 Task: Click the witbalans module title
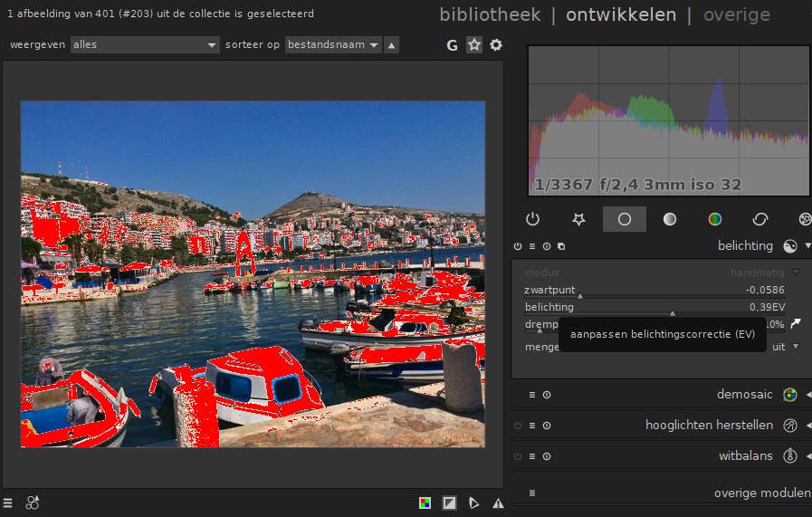[745, 455]
